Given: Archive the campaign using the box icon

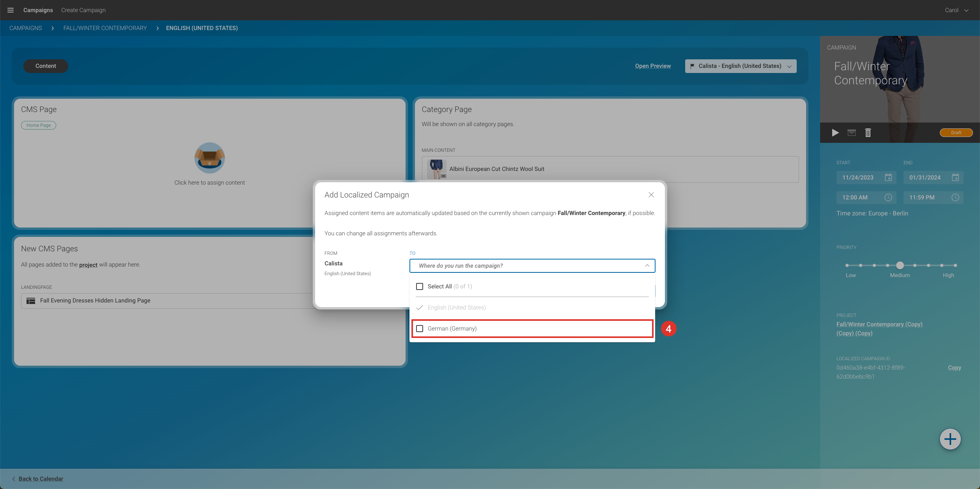Looking at the screenshot, I should pyautogui.click(x=852, y=133).
